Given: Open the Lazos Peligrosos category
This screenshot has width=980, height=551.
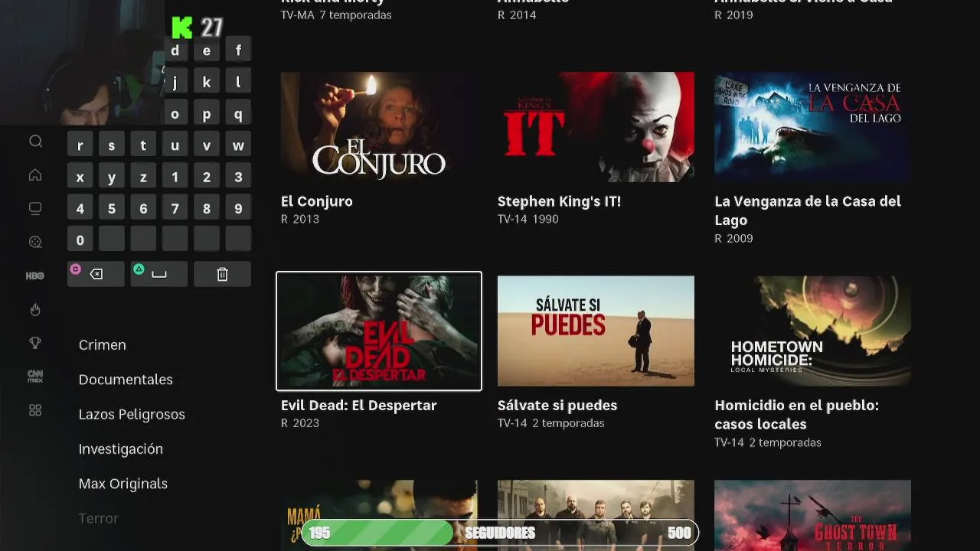Looking at the screenshot, I should [x=132, y=414].
